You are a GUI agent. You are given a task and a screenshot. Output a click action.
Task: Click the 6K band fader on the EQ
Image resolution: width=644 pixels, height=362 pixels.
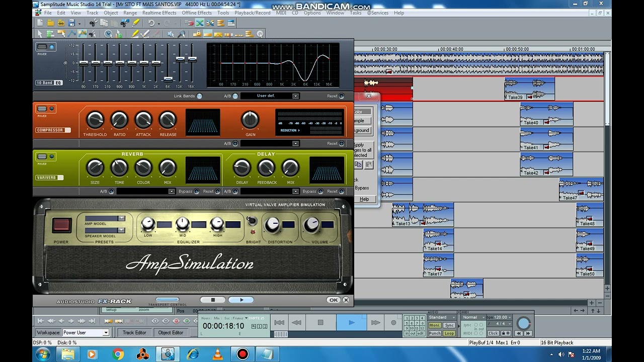(168, 79)
